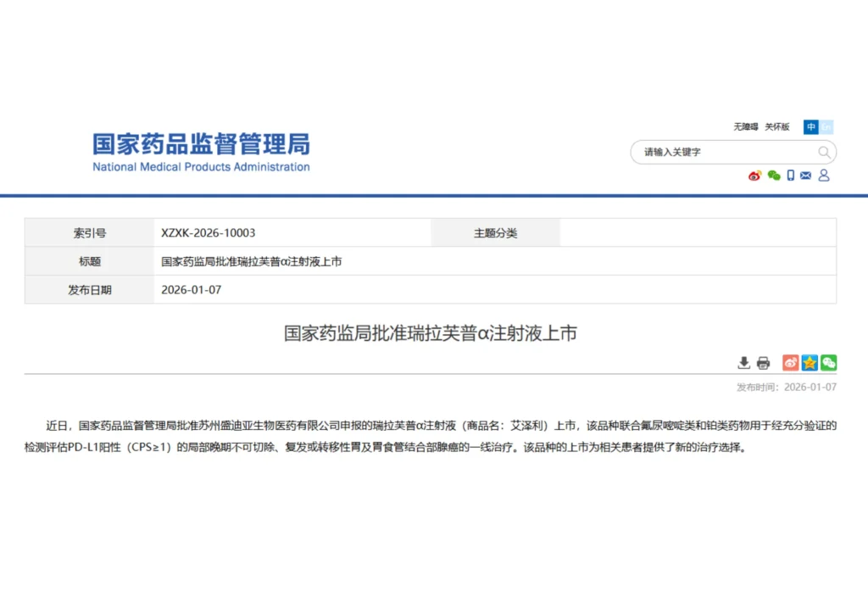The width and height of the screenshot is (868, 614).
Task: Click the mobile phone icon in header
Action: click(x=790, y=176)
